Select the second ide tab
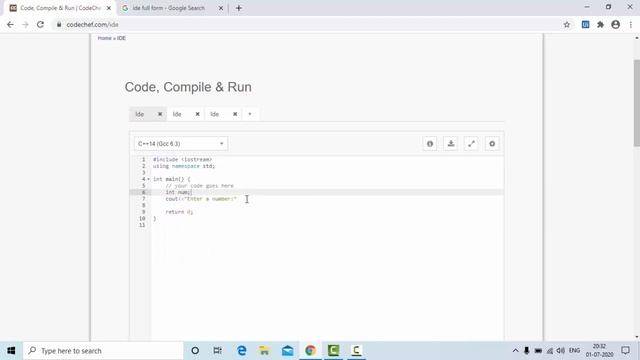Screen dimensions: 640x360 tap(177, 114)
